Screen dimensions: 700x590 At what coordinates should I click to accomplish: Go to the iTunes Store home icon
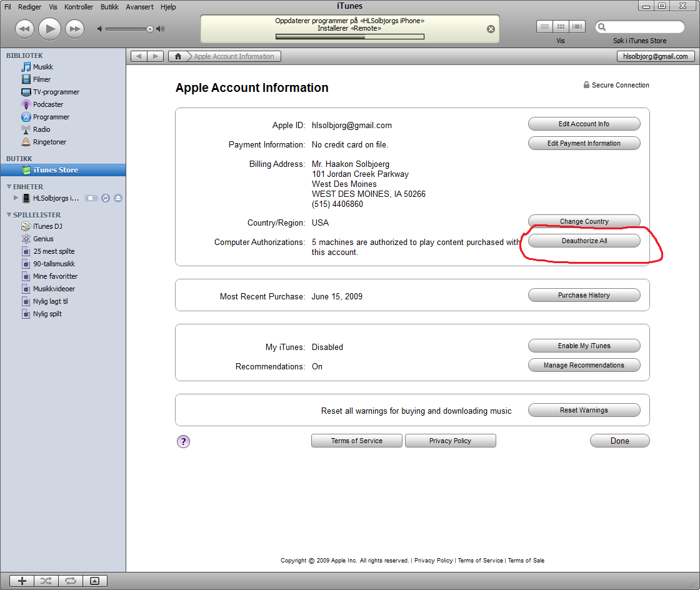(177, 56)
